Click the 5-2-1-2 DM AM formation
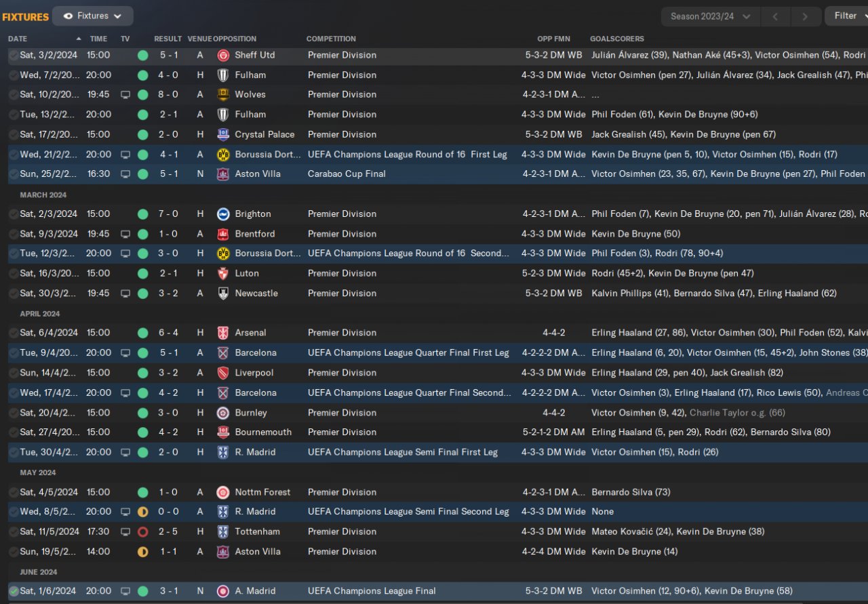 (554, 432)
